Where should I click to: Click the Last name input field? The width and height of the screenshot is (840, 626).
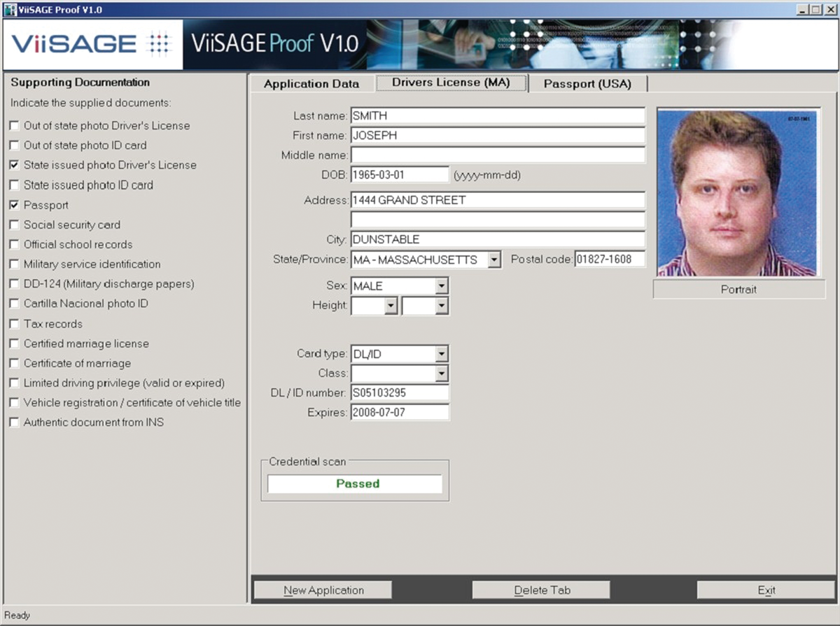(497, 115)
